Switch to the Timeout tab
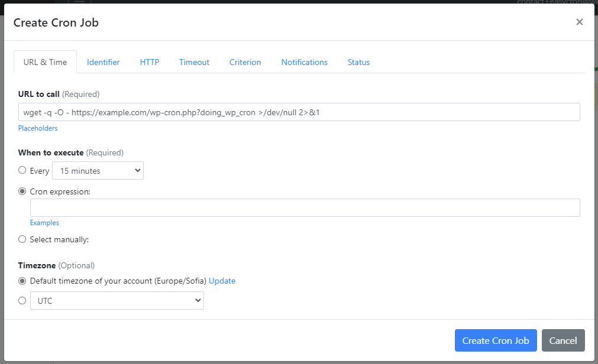The height and width of the screenshot is (364, 598). (194, 62)
